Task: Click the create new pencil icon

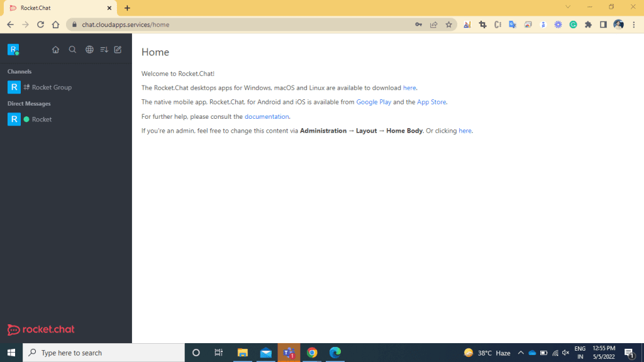Action: tap(118, 50)
